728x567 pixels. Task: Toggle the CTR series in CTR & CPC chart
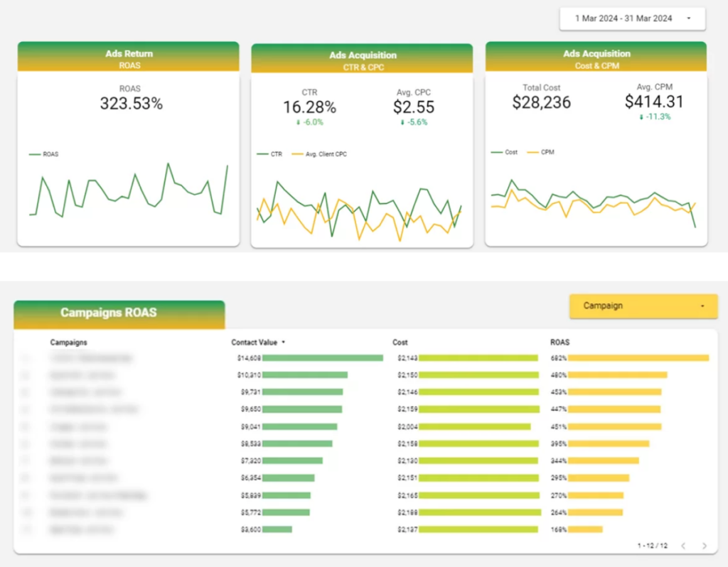267,152
